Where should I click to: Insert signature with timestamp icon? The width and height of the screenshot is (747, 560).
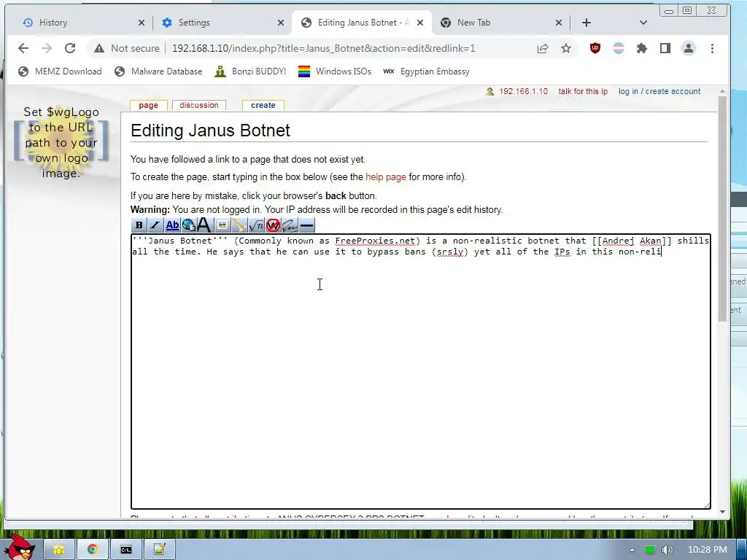[290, 225]
